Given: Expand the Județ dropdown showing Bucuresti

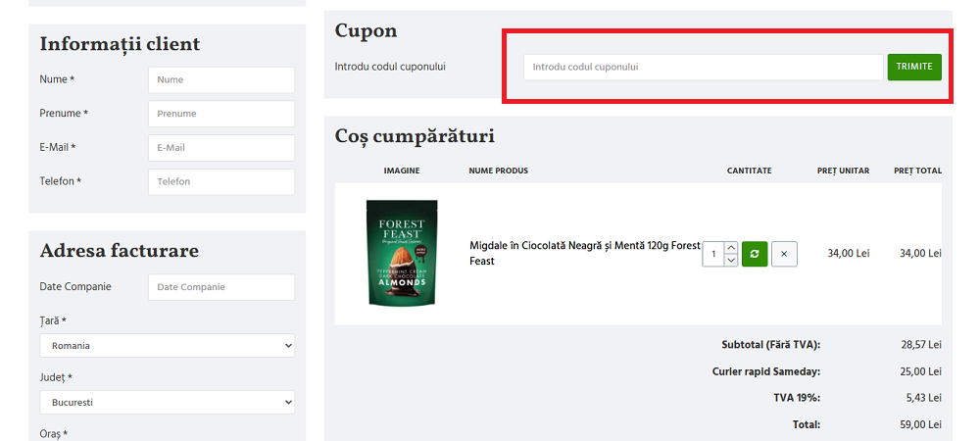Looking at the screenshot, I should coord(167,403).
